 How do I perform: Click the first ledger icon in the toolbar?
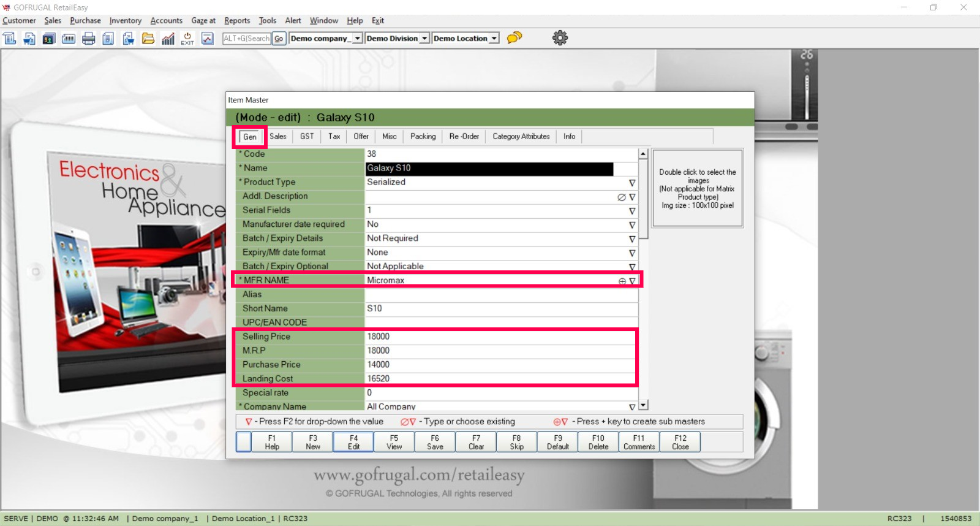coord(10,39)
